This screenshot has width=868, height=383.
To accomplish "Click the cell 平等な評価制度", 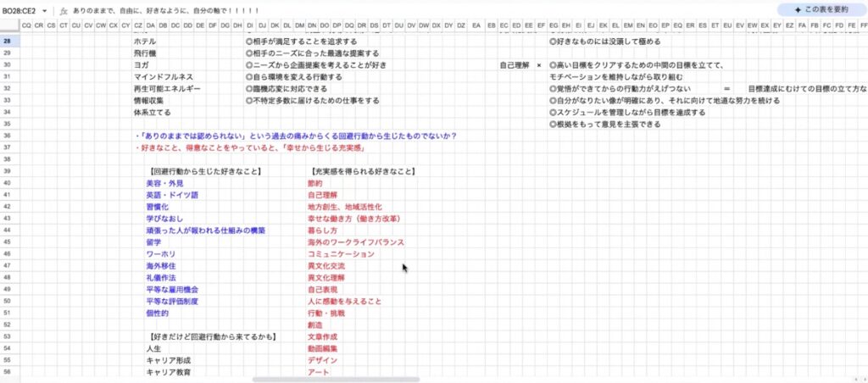I will pyautogui.click(x=172, y=302).
